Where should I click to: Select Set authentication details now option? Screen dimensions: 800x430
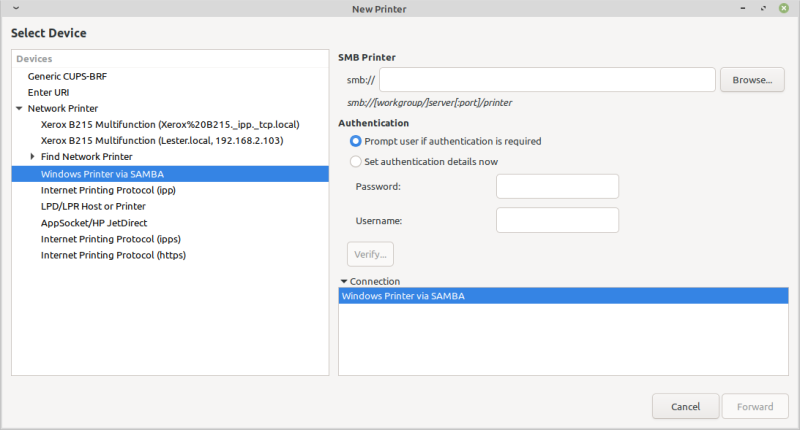[x=355, y=161]
